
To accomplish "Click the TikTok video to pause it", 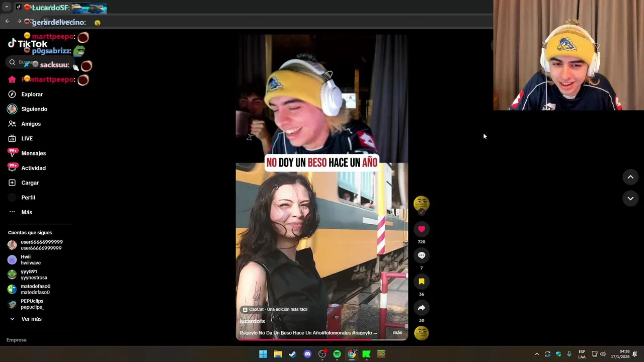I will (x=322, y=187).
